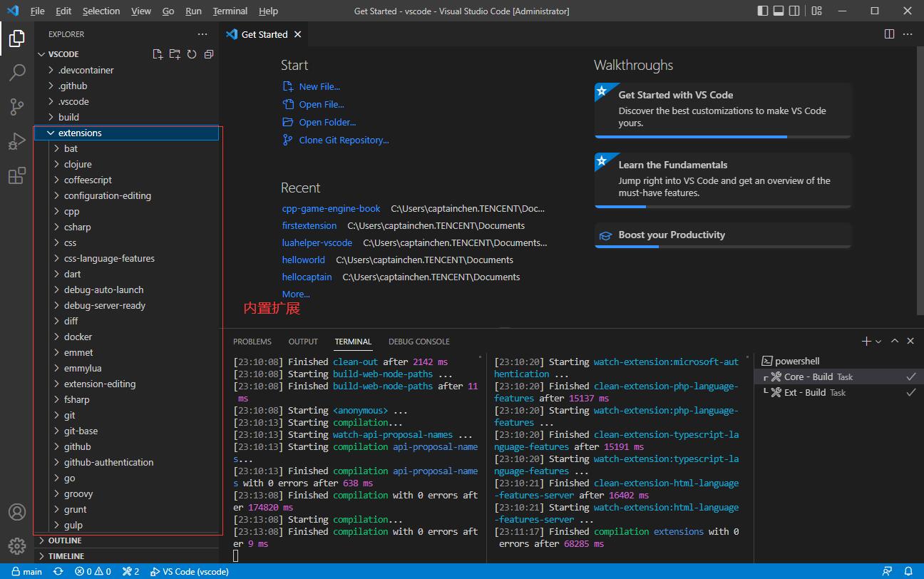
Task: Close the terminal panel
Action: (x=910, y=342)
